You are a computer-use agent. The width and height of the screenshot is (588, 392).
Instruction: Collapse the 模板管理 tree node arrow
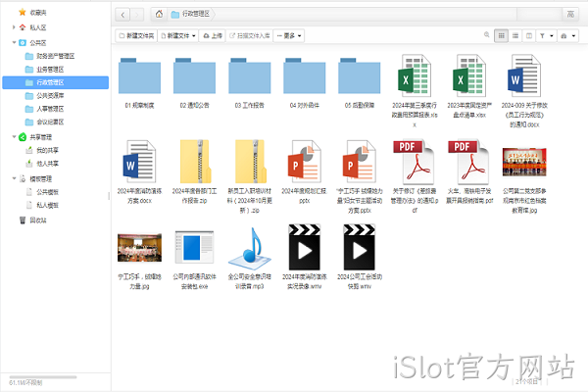tap(14, 178)
